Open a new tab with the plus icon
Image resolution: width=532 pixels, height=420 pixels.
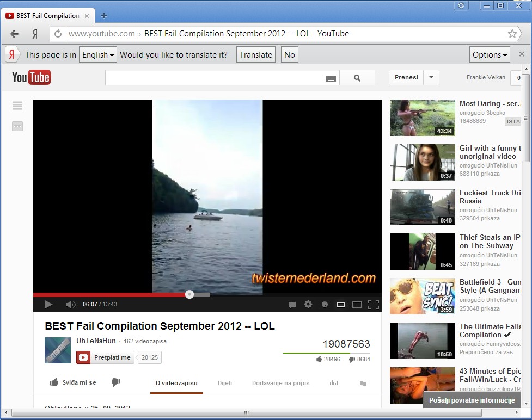pyautogui.click(x=104, y=16)
